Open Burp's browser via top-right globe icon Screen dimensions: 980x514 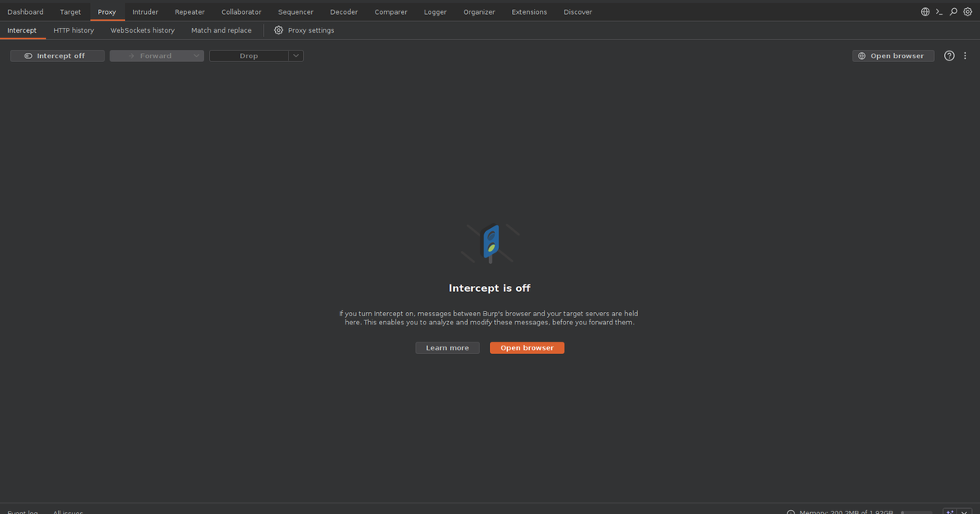[925, 12]
